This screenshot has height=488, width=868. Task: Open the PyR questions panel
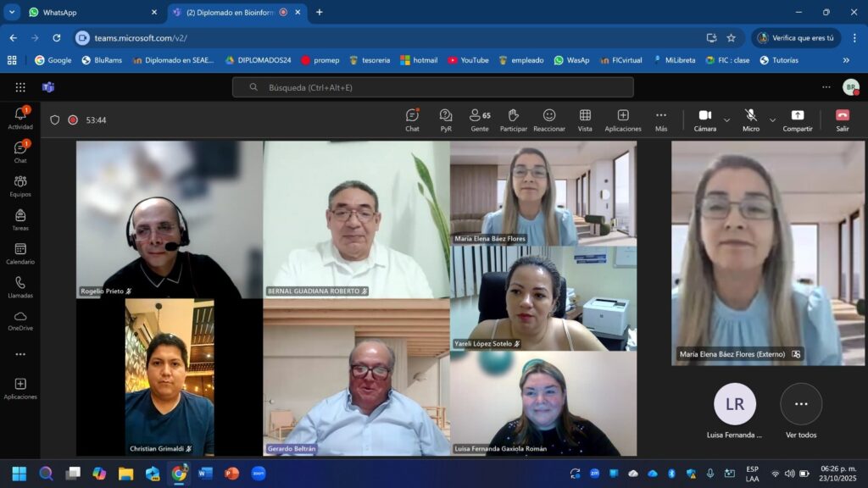[446, 119]
